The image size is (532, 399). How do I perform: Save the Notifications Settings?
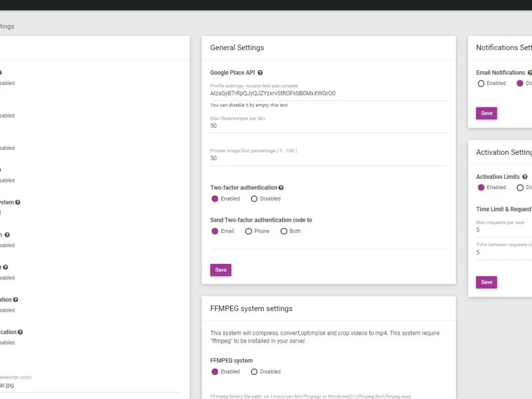coord(487,113)
